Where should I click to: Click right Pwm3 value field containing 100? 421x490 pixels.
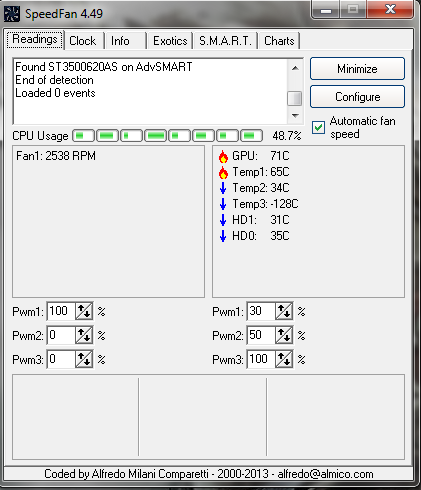click(x=261, y=359)
